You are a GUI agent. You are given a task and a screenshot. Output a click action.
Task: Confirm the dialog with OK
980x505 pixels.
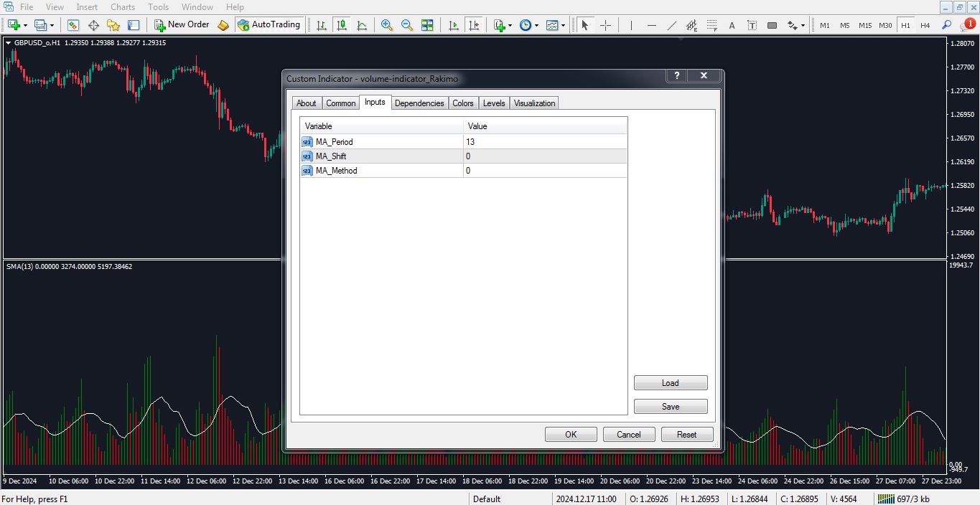(571, 435)
